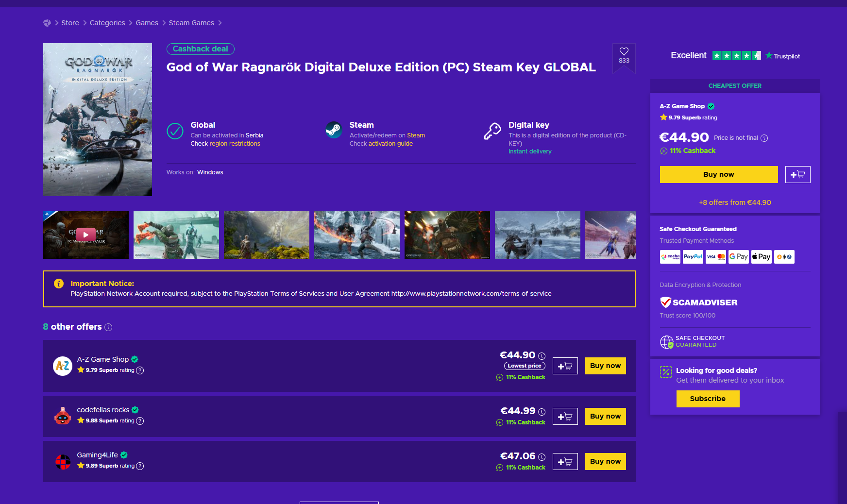The image size is (847, 504).
Task: Open the Steam Games breadcrumb
Action: pyautogui.click(x=191, y=23)
